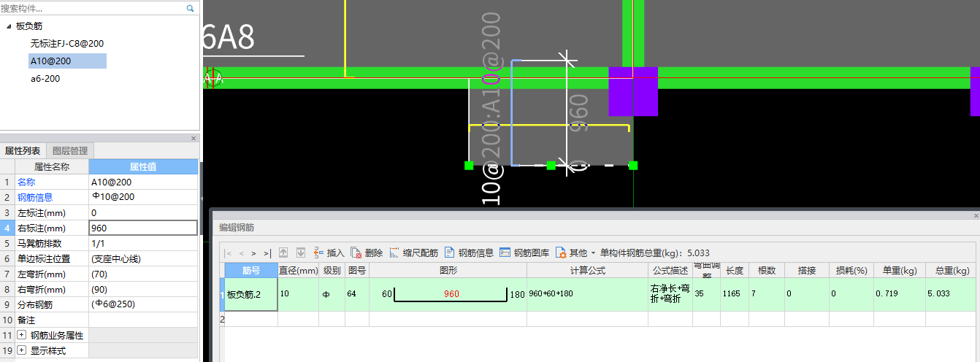Click the 左弯折(mm) value (70)
The height and width of the screenshot is (362, 980).
(x=143, y=274)
